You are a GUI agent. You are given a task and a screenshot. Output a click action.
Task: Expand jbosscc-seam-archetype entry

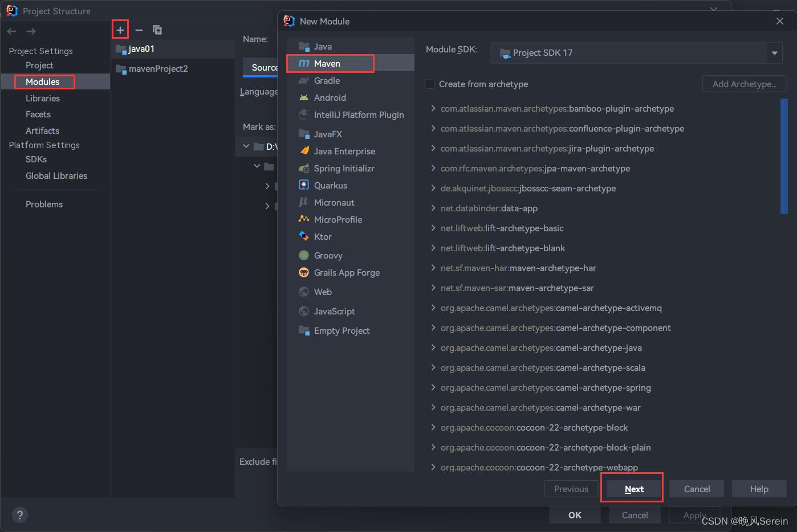click(x=433, y=189)
